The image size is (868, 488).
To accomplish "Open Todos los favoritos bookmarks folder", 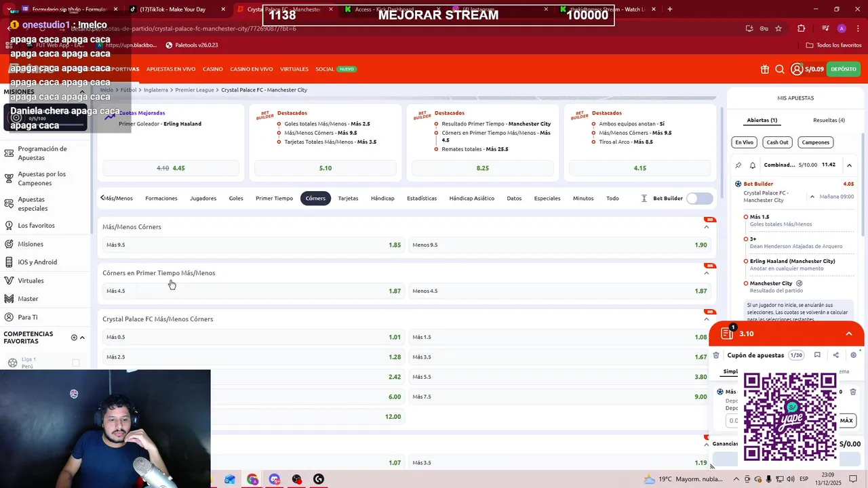I will 834,45.
